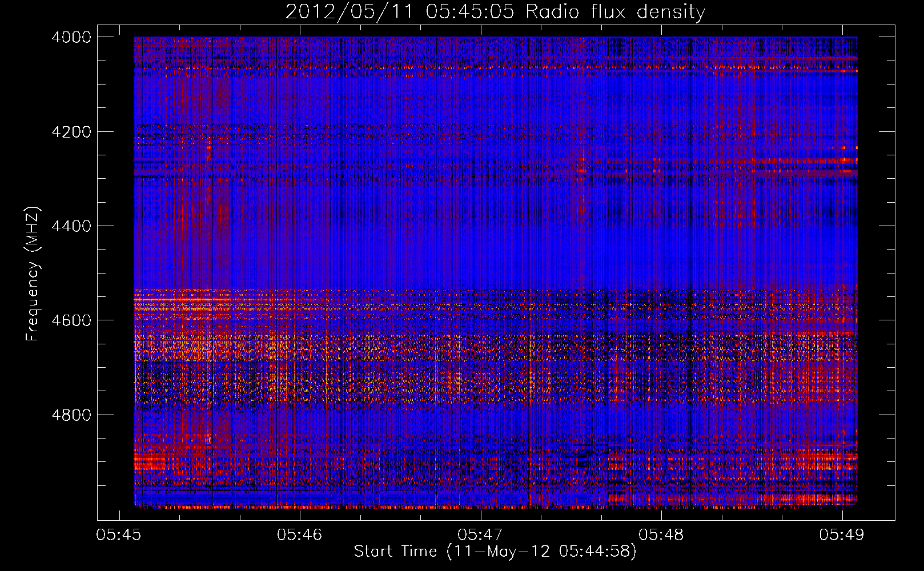Click the 05:48 time axis label
This screenshot has width=924, height=571.
(x=661, y=535)
